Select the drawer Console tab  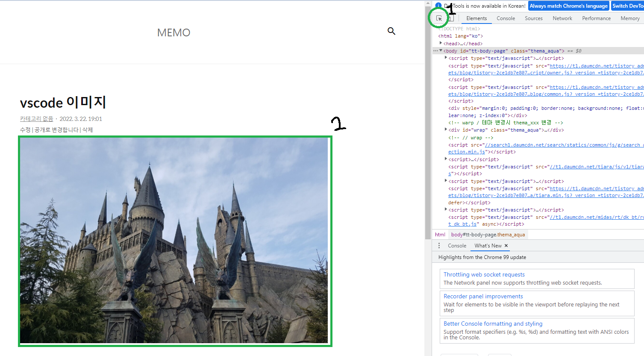click(457, 246)
